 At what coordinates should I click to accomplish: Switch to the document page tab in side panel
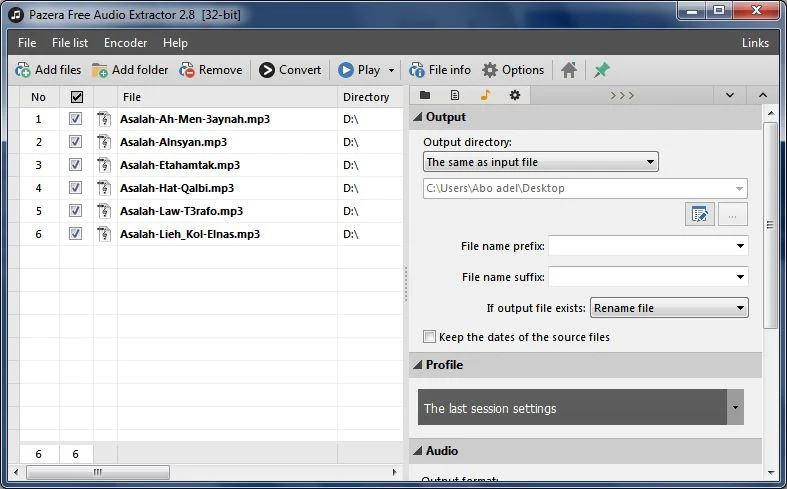pyautogui.click(x=455, y=95)
